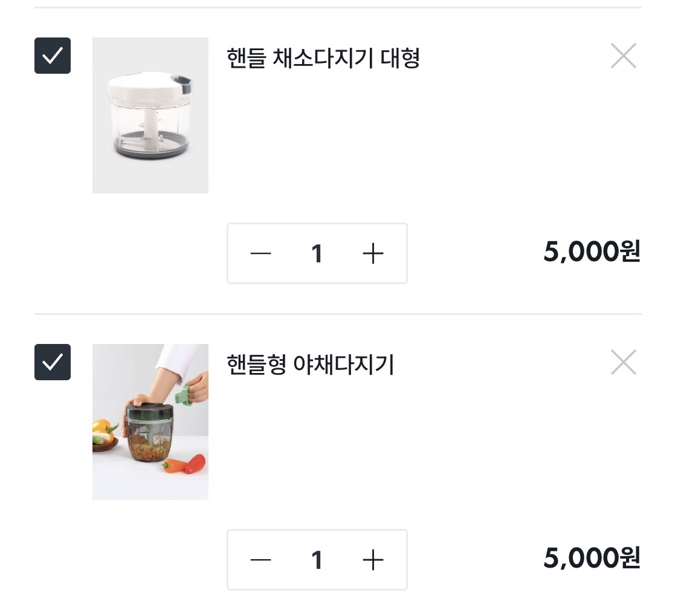Click the quantity value of 핸들 채소다지기 대형
The height and width of the screenshot is (616, 678).
[317, 253]
